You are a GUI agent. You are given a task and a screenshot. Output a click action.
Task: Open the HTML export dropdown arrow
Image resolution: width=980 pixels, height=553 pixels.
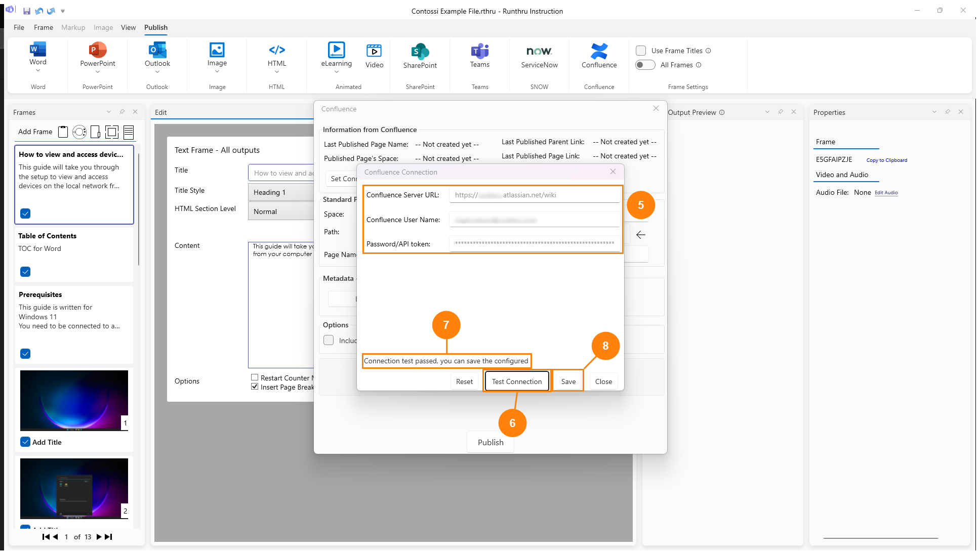click(277, 72)
